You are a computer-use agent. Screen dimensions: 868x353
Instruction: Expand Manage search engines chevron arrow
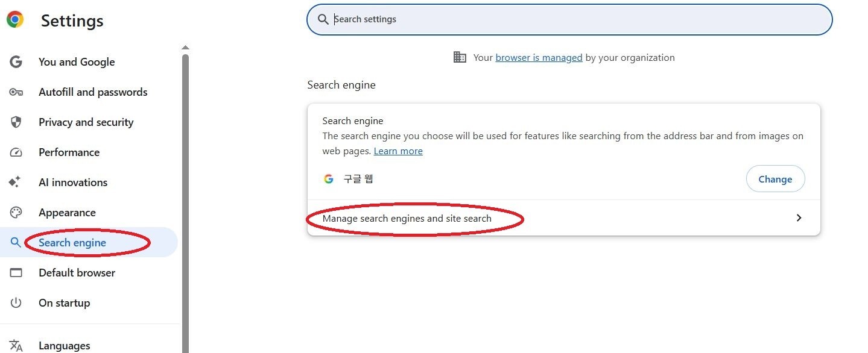pyautogui.click(x=799, y=218)
